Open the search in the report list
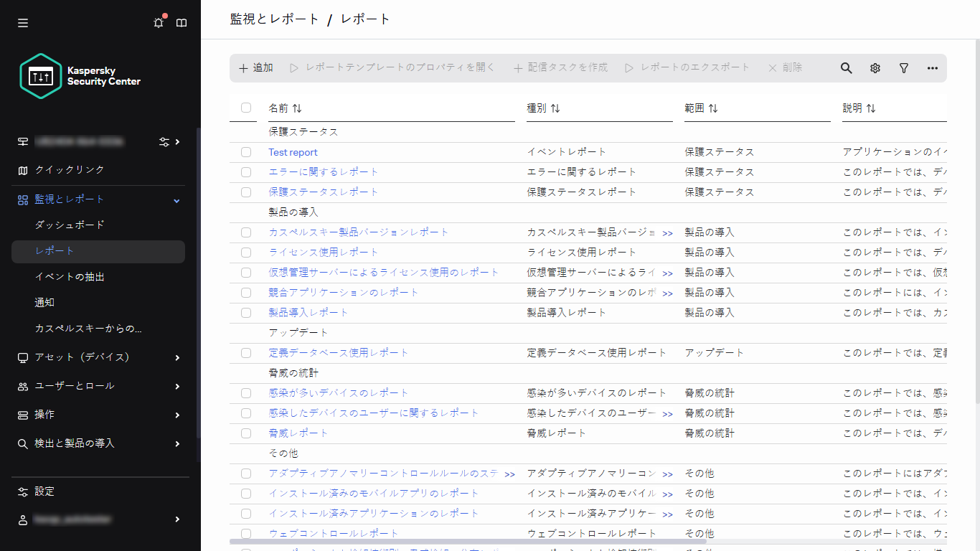980x551 pixels. click(x=846, y=67)
